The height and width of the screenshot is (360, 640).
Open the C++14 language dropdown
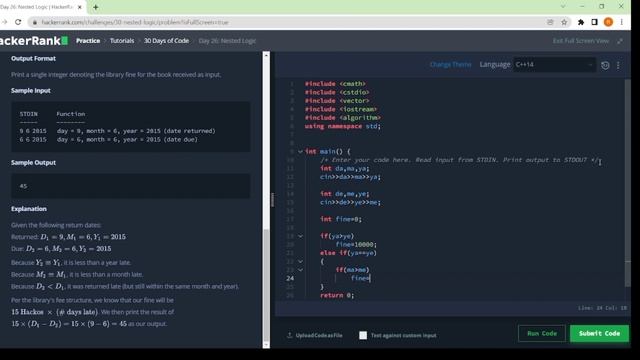(554, 64)
